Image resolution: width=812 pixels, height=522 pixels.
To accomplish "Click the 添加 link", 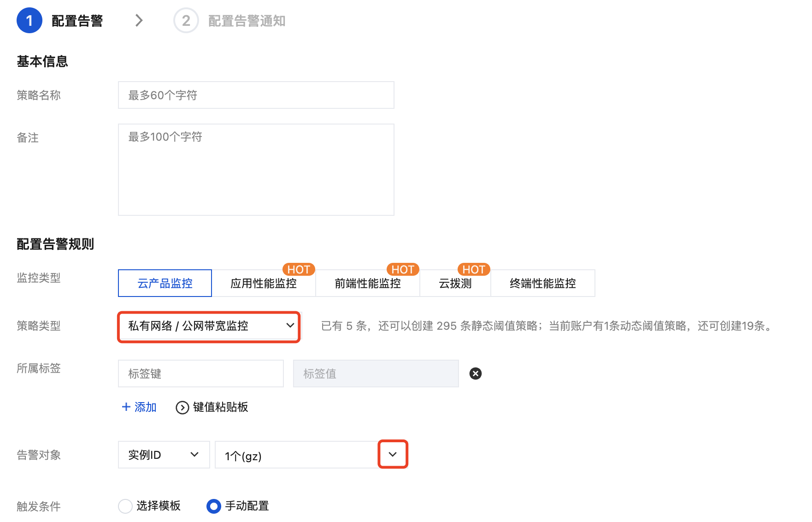I will (139, 407).
